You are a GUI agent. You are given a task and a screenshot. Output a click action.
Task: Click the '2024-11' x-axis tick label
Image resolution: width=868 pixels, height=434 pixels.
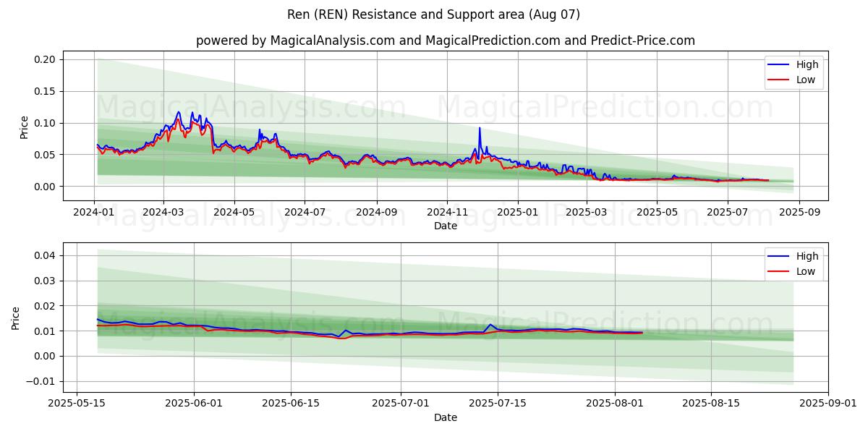(x=446, y=213)
